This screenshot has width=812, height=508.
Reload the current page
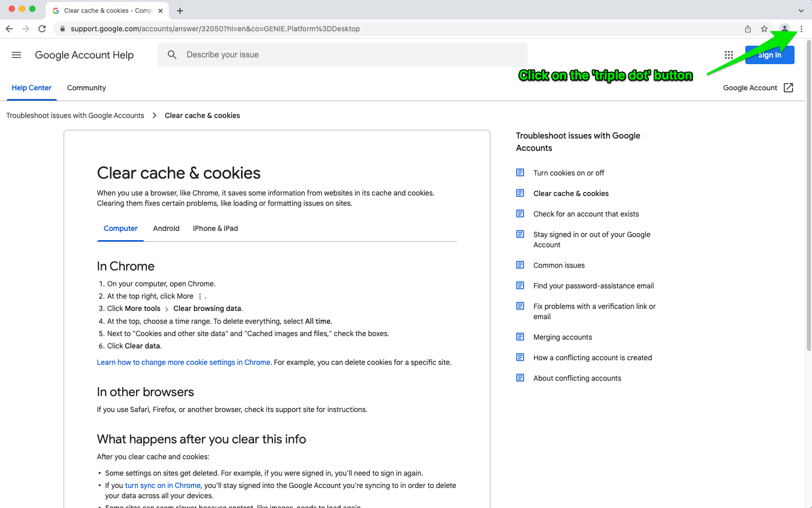pos(42,29)
